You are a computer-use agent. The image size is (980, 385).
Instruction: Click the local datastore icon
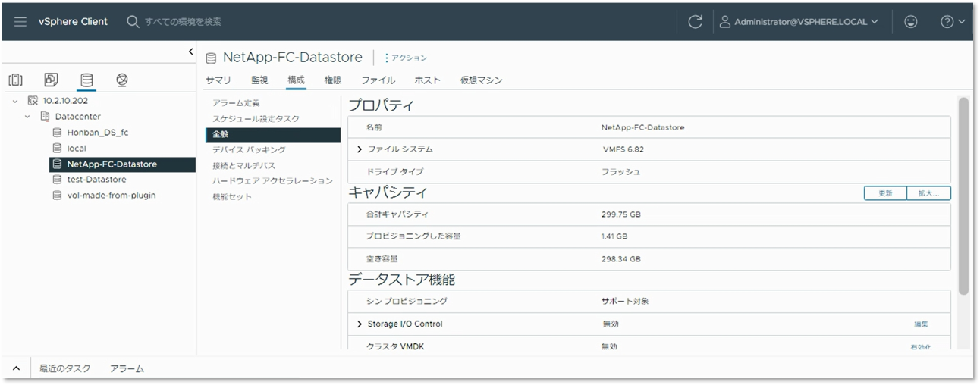point(57,149)
